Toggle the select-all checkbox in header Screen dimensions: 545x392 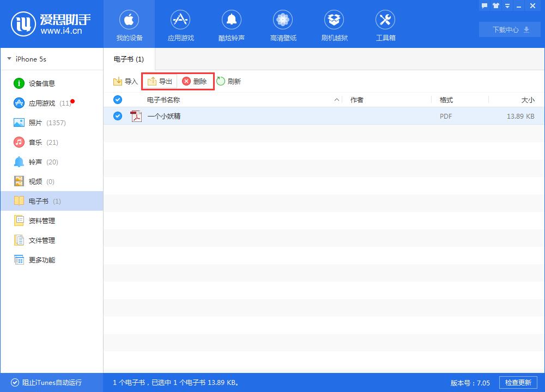[118, 100]
